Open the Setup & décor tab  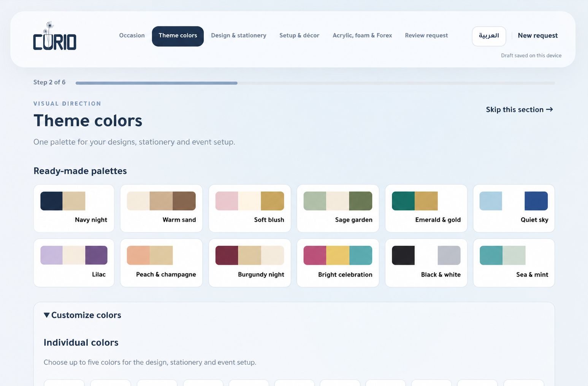[299, 36]
